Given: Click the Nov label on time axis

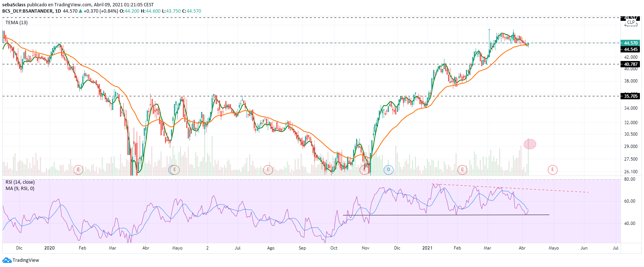Looking at the screenshot, I should tap(366, 248).
